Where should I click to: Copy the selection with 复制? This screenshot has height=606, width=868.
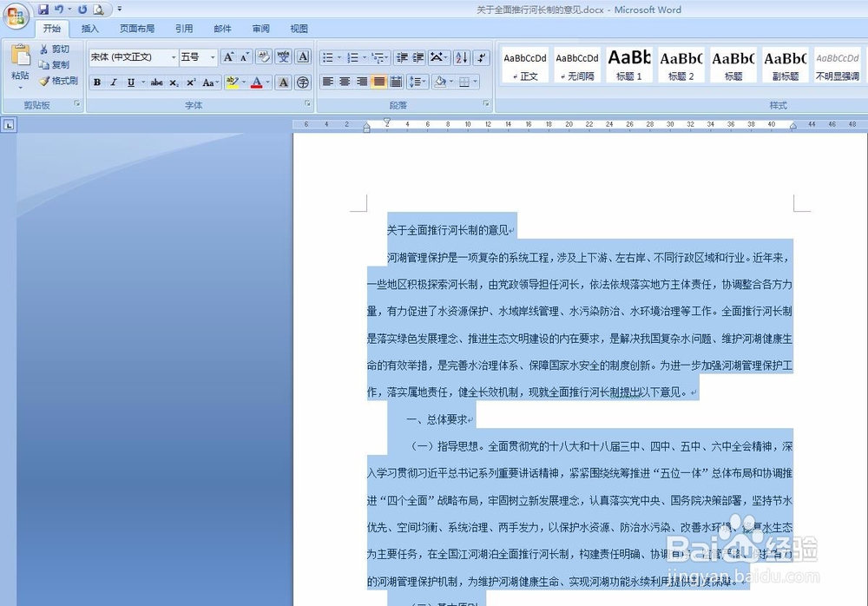(x=55, y=65)
